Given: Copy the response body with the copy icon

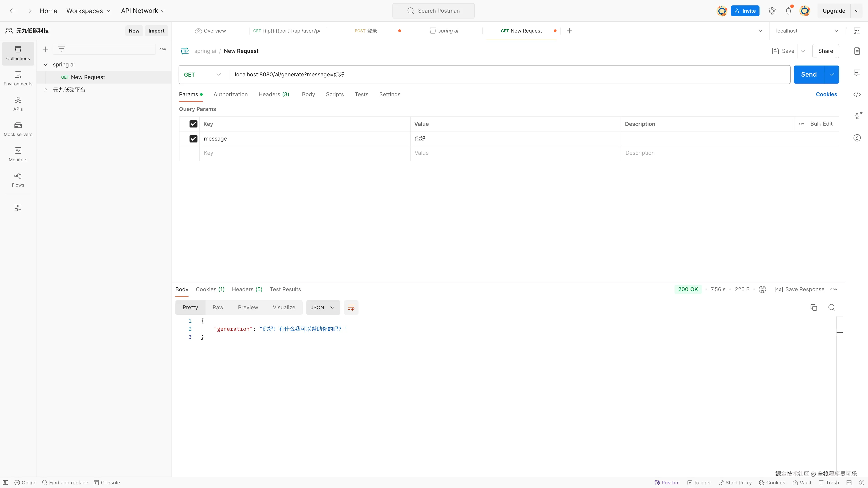Looking at the screenshot, I should (814, 307).
